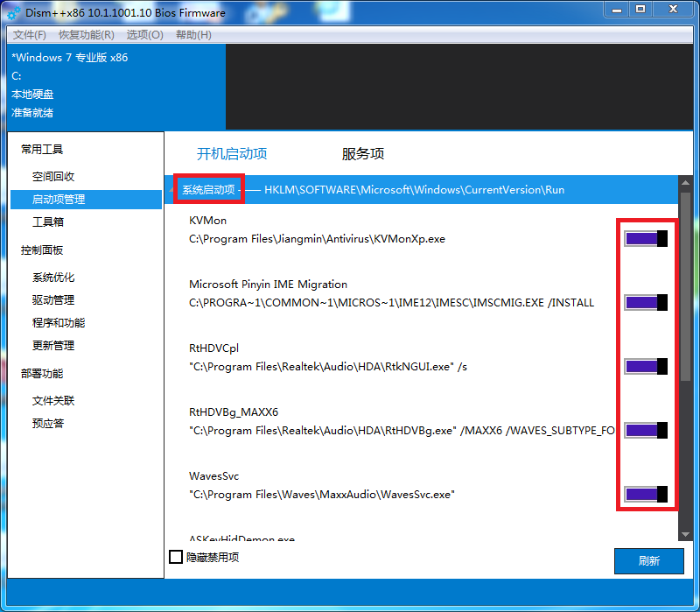Open the 帮助(H) menu

tap(193, 35)
